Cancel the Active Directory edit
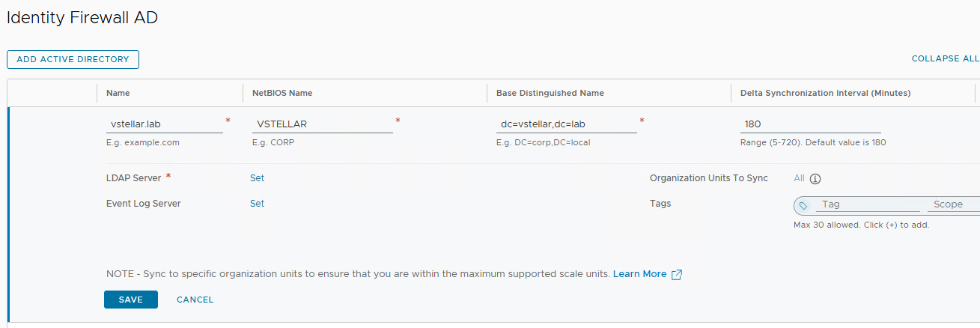 (x=195, y=300)
